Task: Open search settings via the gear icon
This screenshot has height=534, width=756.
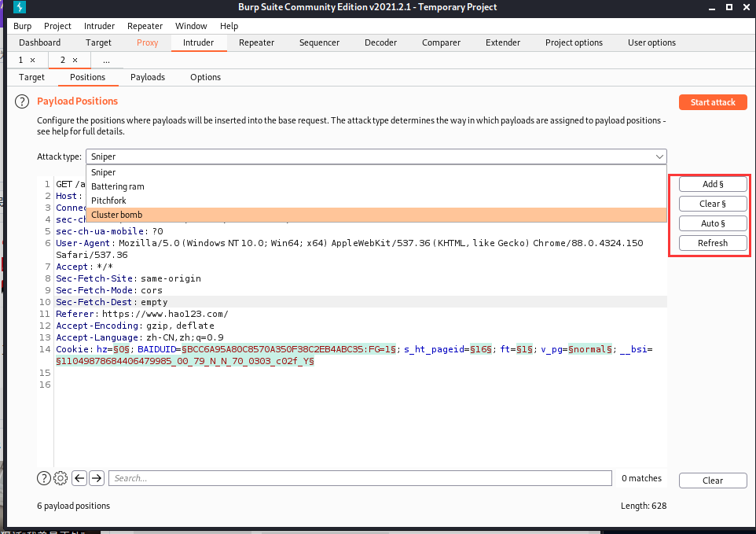Action: 61,478
